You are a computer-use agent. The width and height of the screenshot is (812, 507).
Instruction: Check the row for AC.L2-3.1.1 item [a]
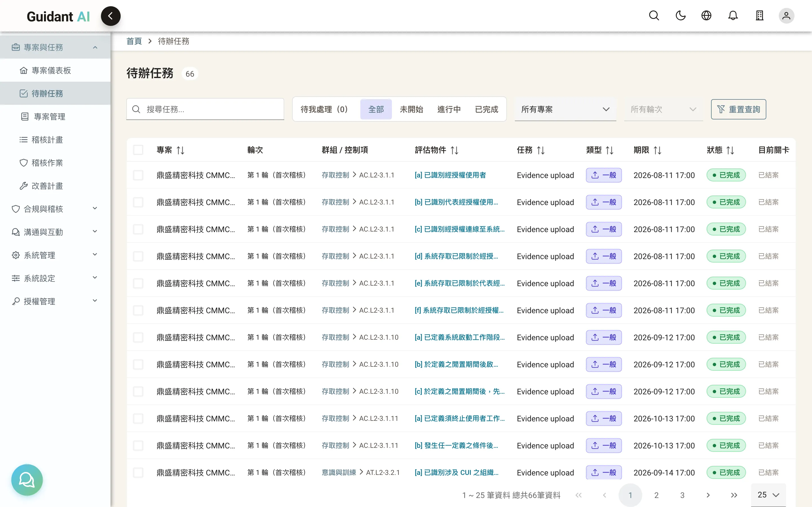coord(138,175)
